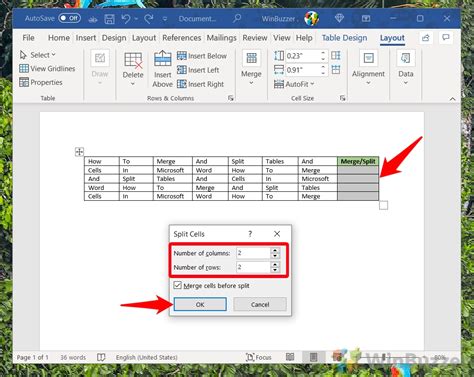Close the Split Cells dialog
The width and height of the screenshot is (474, 377).
[x=277, y=234]
